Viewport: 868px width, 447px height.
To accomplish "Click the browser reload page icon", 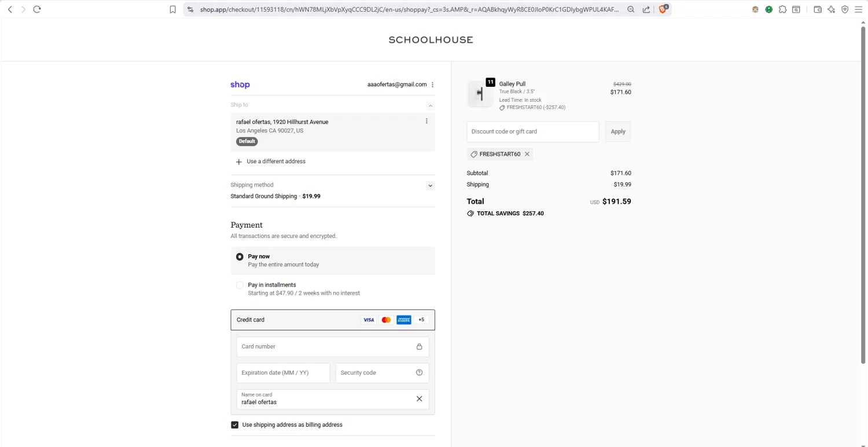I will tap(37, 9).
